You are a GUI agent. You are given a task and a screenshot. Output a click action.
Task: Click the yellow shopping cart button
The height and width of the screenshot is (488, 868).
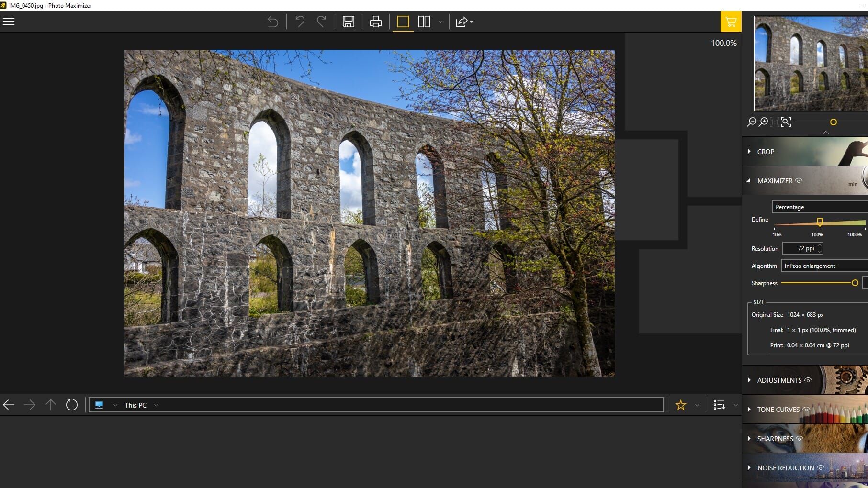731,22
